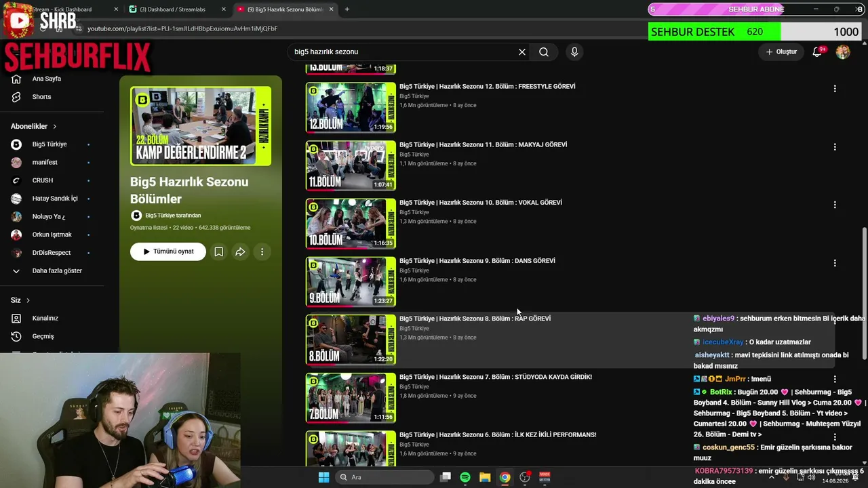This screenshot has width=868, height=488.
Task: Expand the Abonelikler section chevron
Action: tap(55, 127)
